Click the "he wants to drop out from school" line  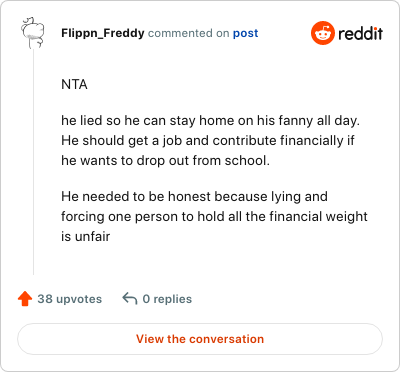click(165, 161)
